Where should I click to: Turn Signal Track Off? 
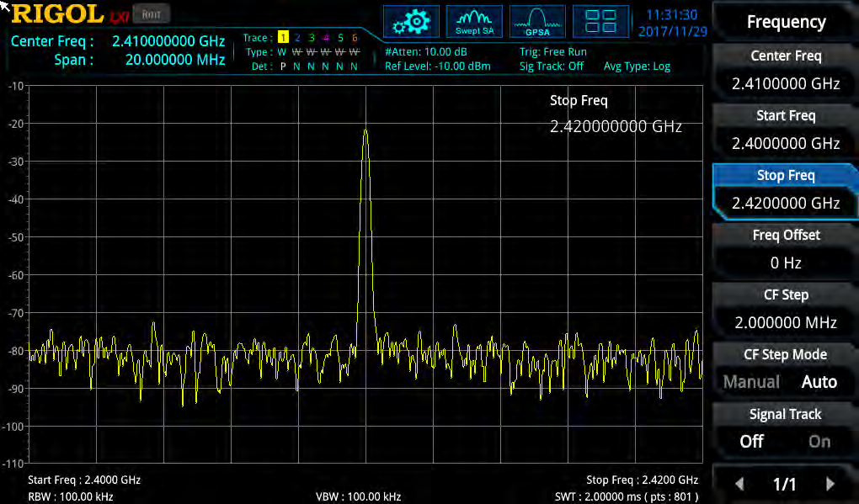751,442
